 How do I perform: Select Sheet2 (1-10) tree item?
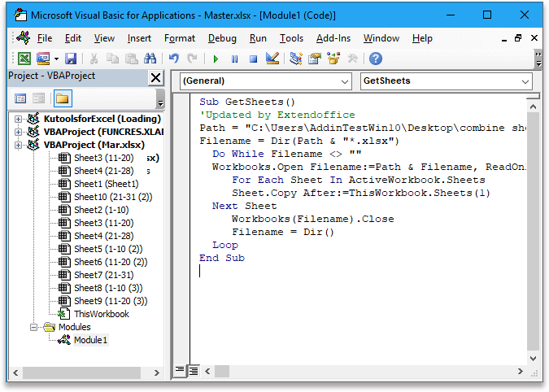tap(101, 210)
